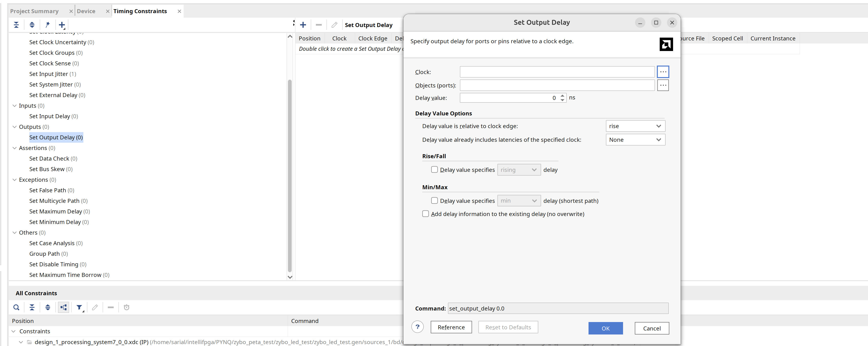Screen dimensions: 868x346
Task: Check Add delay information to existing delay
Action: pos(426,214)
